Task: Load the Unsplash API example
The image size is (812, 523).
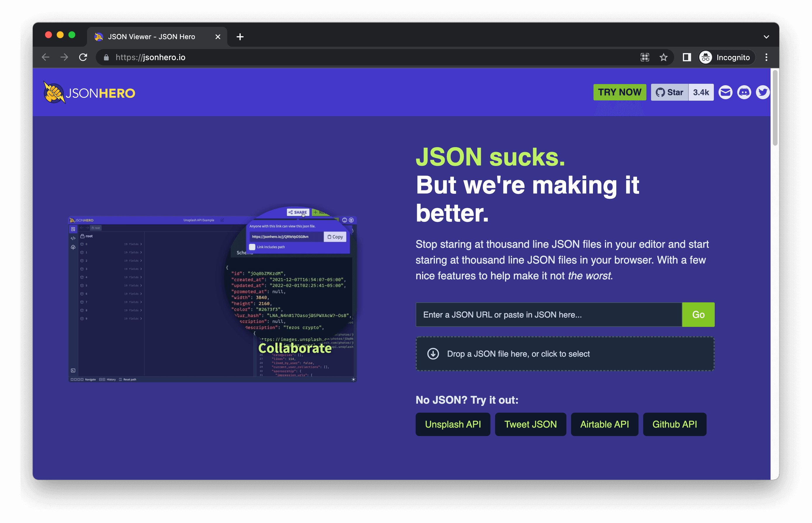Action: click(x=453, y=424)
